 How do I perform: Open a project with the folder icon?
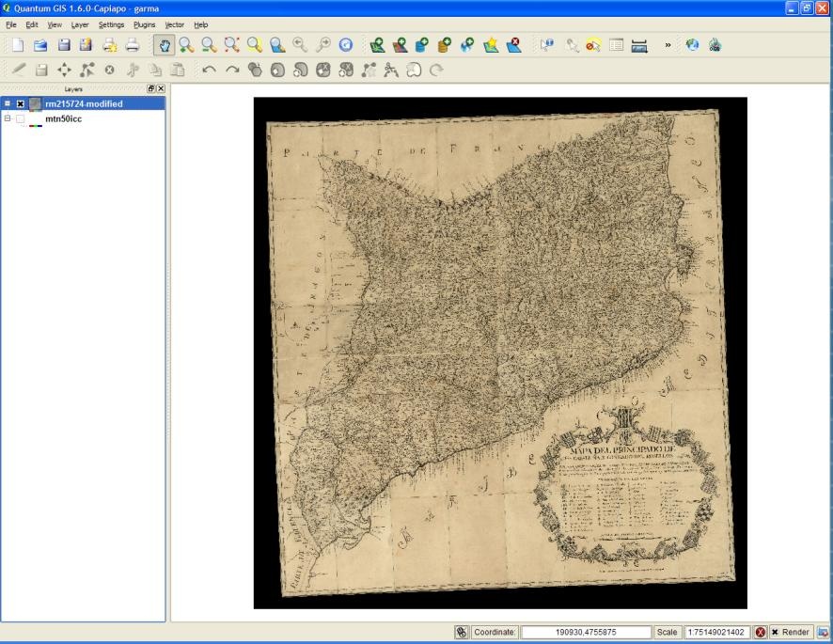pos(40,45)
